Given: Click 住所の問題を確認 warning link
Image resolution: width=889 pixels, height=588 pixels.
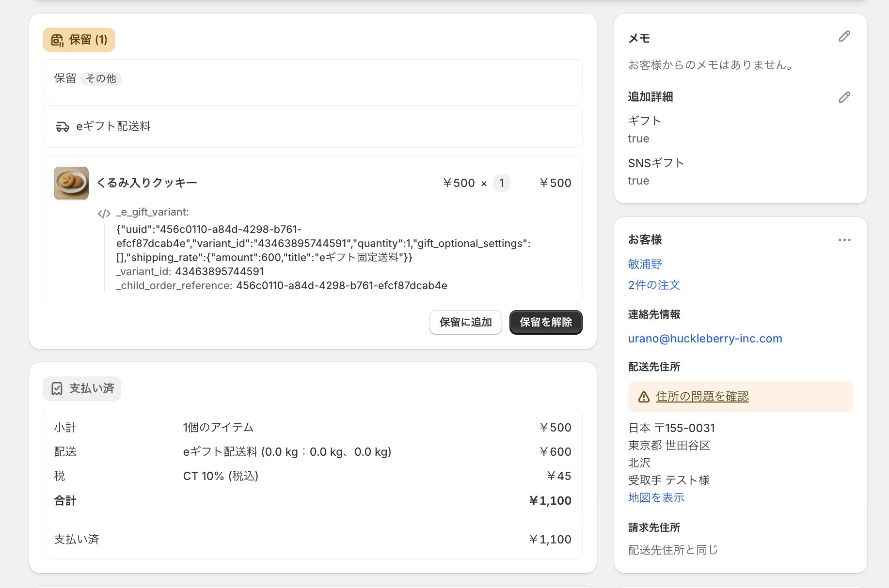Looking at the screenshot, I should (702, 397).
